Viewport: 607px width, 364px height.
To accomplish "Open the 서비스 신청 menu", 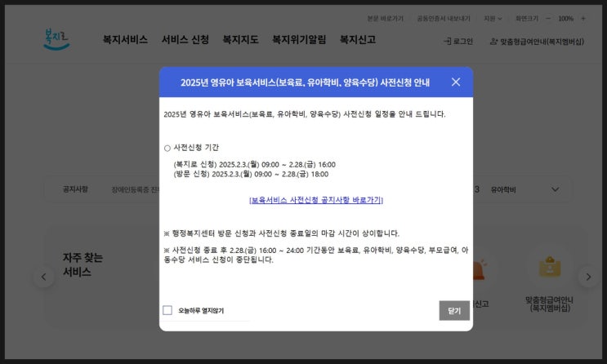I will point(185,39).
